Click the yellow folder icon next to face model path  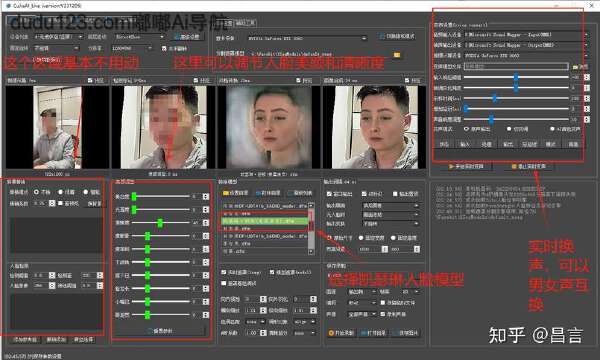tap(397, 55)
